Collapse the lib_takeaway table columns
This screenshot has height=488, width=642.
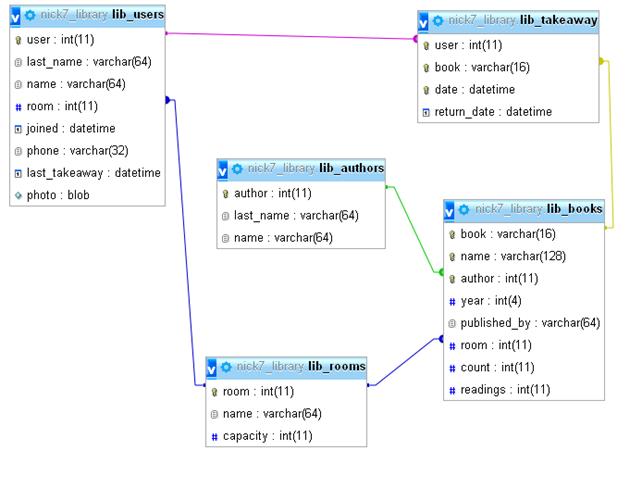pos(424,20)
